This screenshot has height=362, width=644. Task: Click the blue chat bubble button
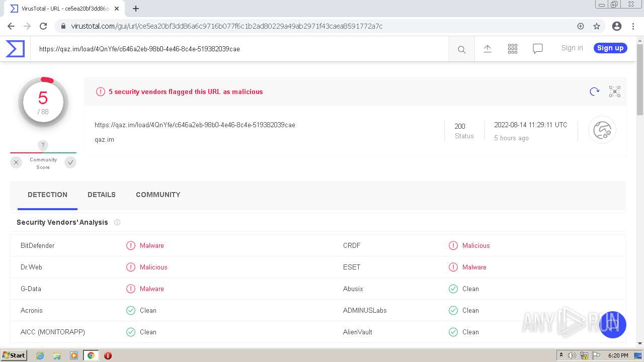coord(612,325)
